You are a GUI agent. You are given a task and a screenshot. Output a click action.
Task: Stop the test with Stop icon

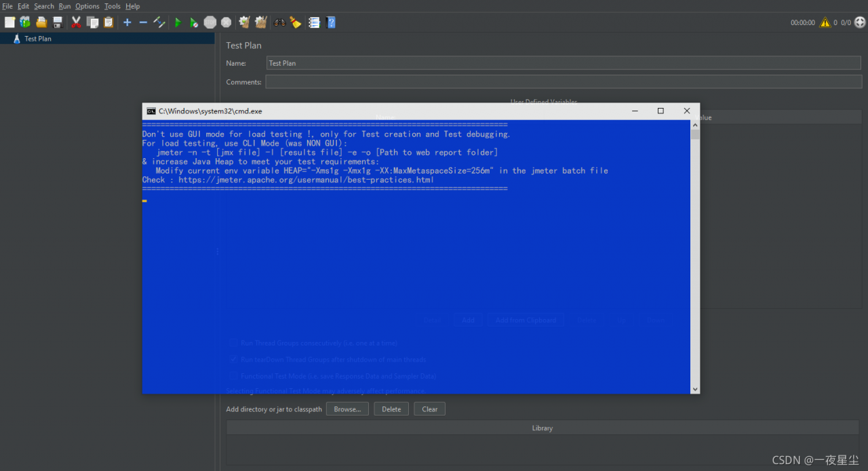point(210,22)
